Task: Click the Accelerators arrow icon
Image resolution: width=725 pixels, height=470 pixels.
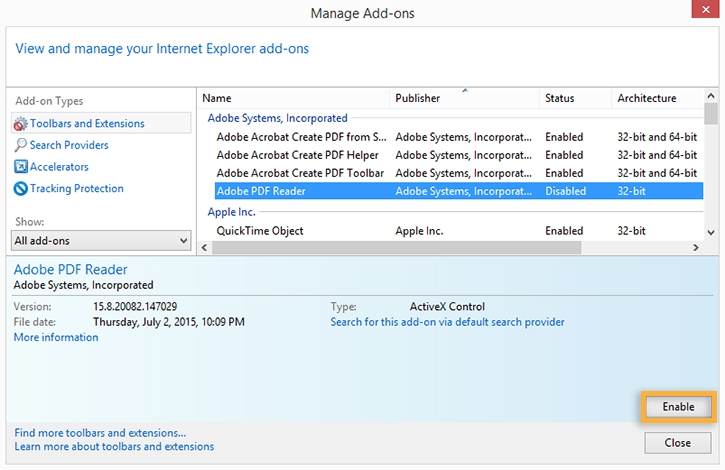Action: [x=21, y=167]
